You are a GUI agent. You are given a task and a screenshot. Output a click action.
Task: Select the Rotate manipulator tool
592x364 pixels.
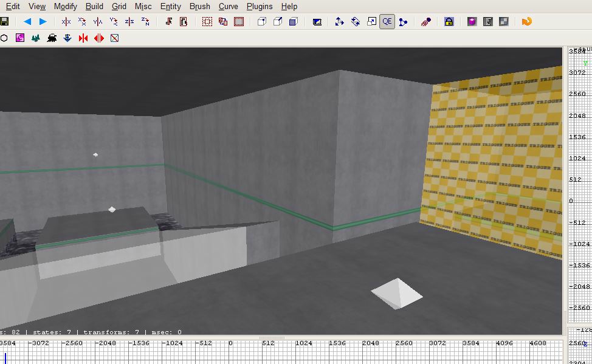(356, 22)
